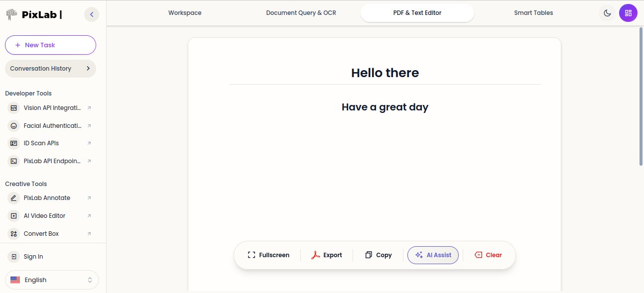The image size is (644, 293).
Task: Open the external link arrow beside AI Video Editor
Action: (89, 216)
